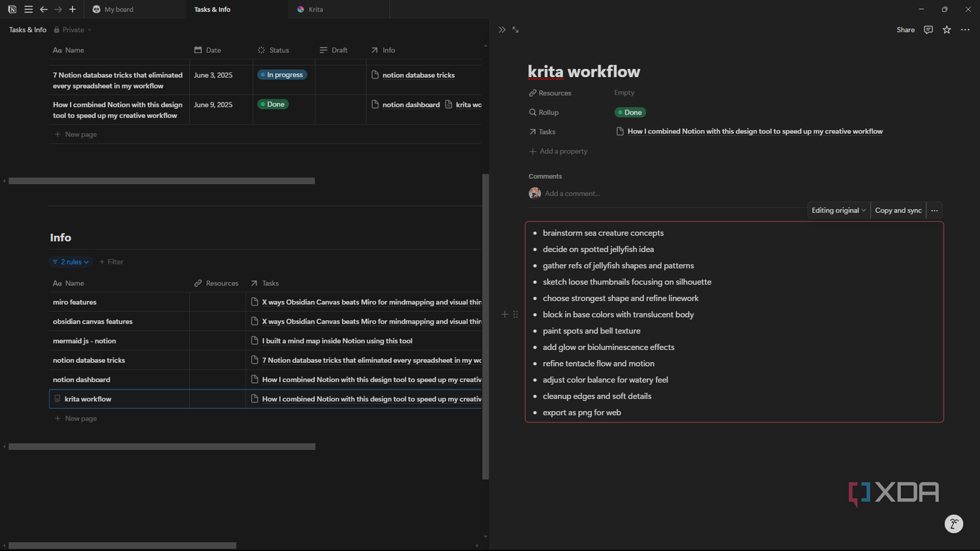Screen dimensions: 980x551
Task: Click the Date column header
Action: [208, 50]
